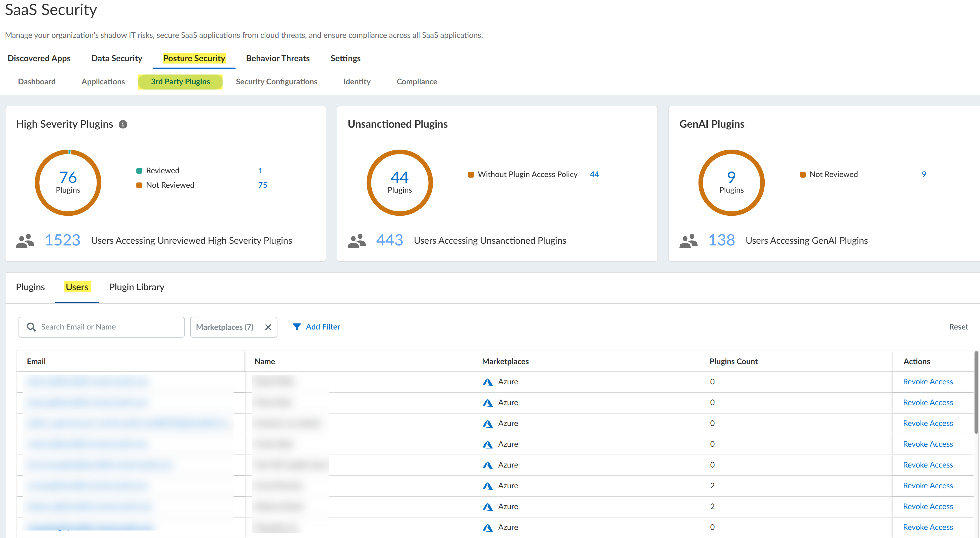Click the teal Reviewed legend swatch
Screen dimensions: 980x538
pyautogui.click(x=139, y=171)
